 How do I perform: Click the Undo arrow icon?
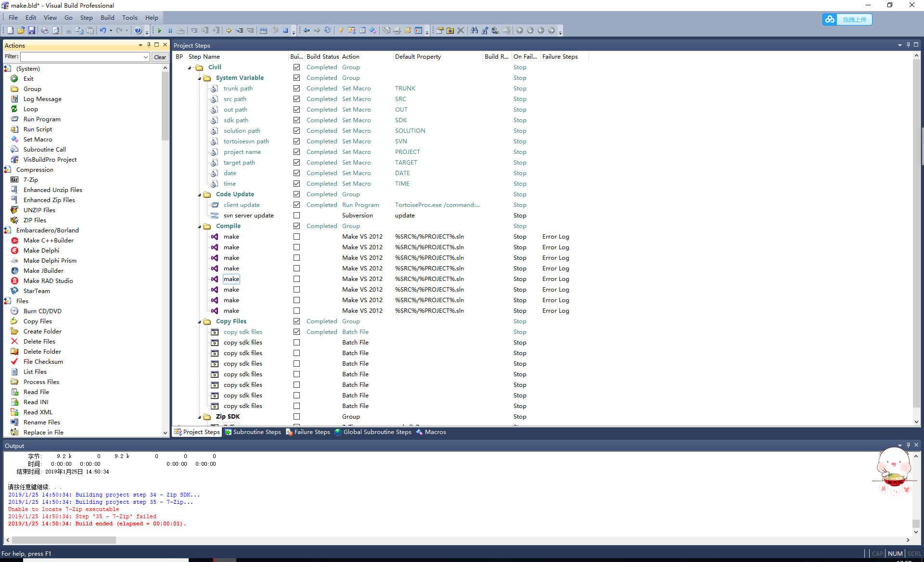(103, 30)
